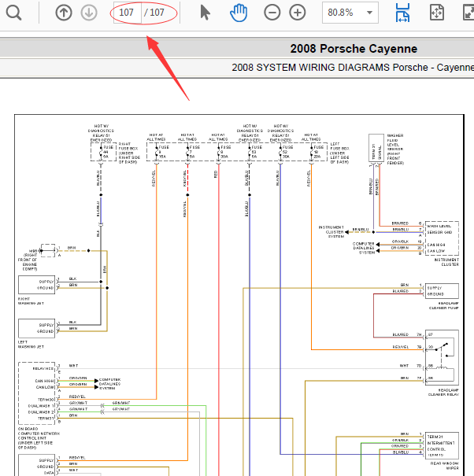This screenshot has height=476, width=474.
Task: Click the HEADLAMP CLEANER RELAY label
Action: point(443,392)
